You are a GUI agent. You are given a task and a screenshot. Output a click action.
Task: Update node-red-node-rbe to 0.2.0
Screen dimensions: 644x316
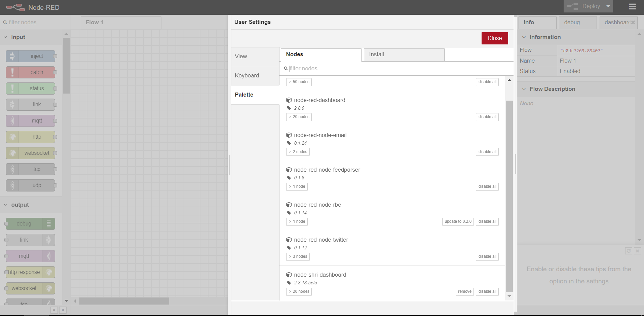tap(458, 221)
